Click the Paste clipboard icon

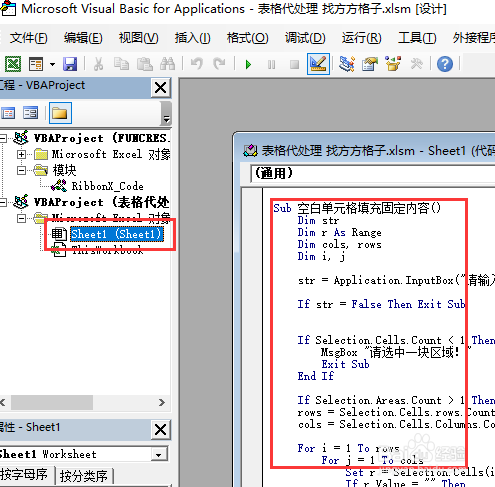click(x=145, y=64)
